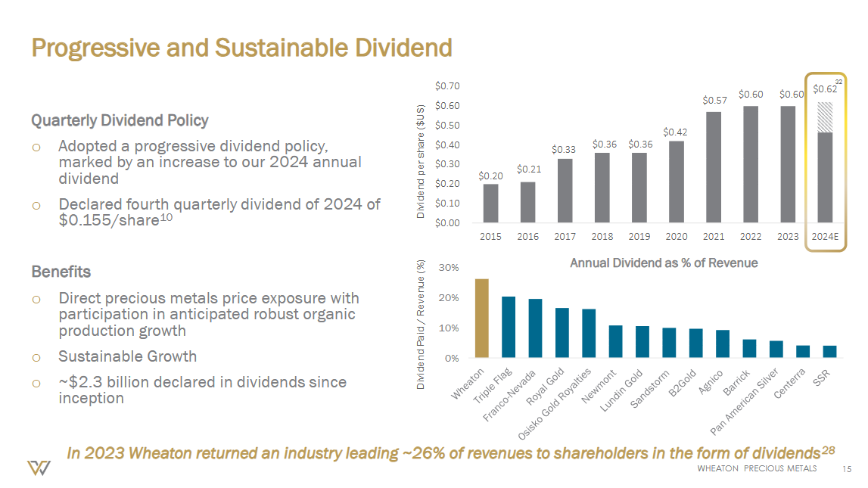Select the 'Progressive and Sustainable Dividend' title
This screenshot has width=868, height=488.
pyautogui.click(x=242, y=48)
